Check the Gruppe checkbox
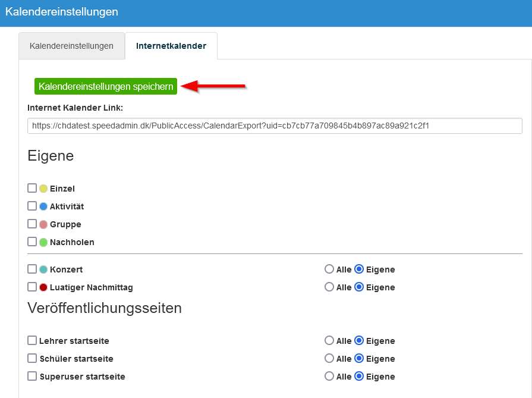 [x=32, y=224]
